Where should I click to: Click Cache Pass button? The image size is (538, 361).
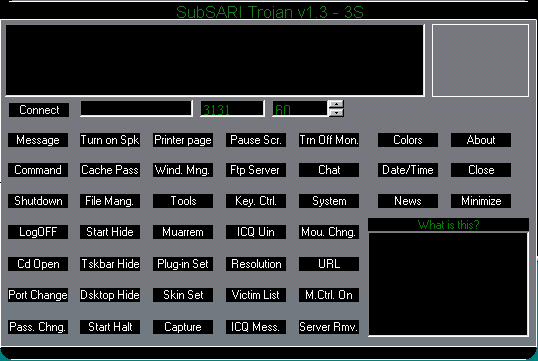pos(110,170)
